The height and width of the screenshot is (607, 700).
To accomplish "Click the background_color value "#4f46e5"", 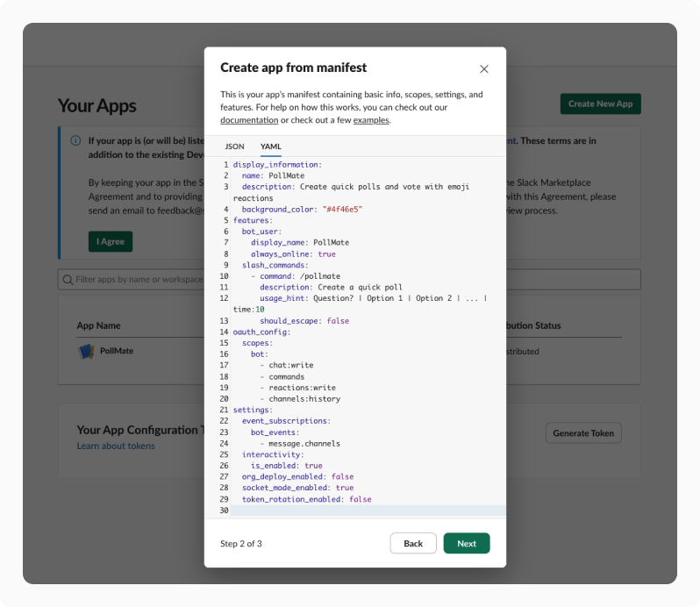I will pyautogui.click(x=342, y=210).
